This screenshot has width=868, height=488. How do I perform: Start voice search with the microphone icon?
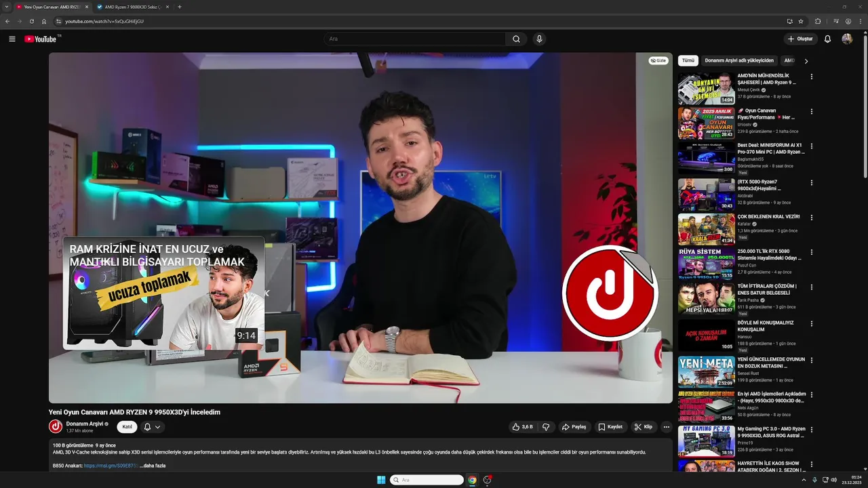(539, 39)
